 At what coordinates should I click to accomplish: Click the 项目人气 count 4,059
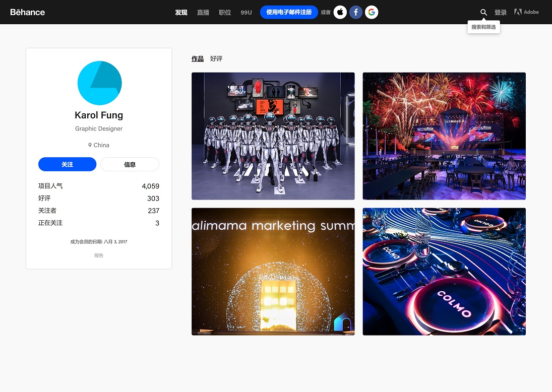(150, 186)
